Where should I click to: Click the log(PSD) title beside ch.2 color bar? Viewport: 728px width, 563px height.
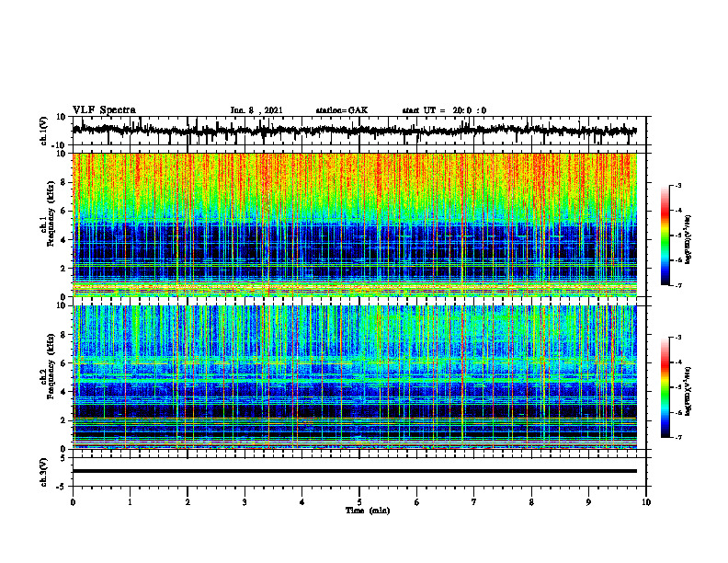688,391
